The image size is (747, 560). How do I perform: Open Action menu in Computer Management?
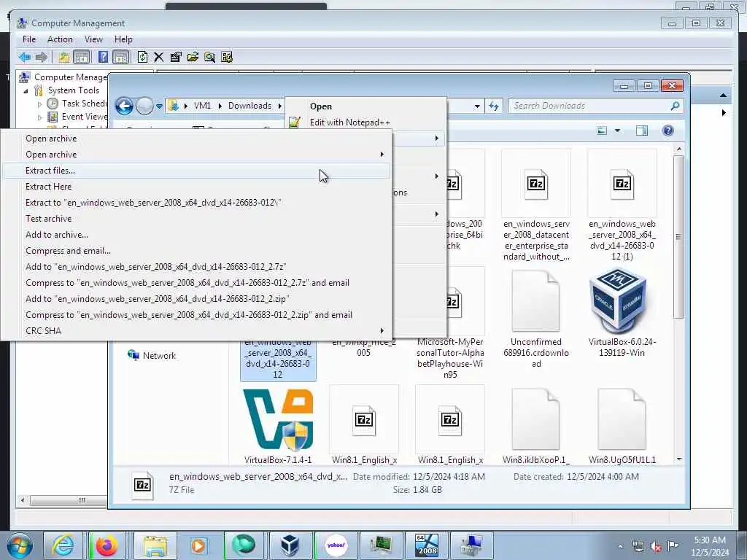tap(60, 39)
